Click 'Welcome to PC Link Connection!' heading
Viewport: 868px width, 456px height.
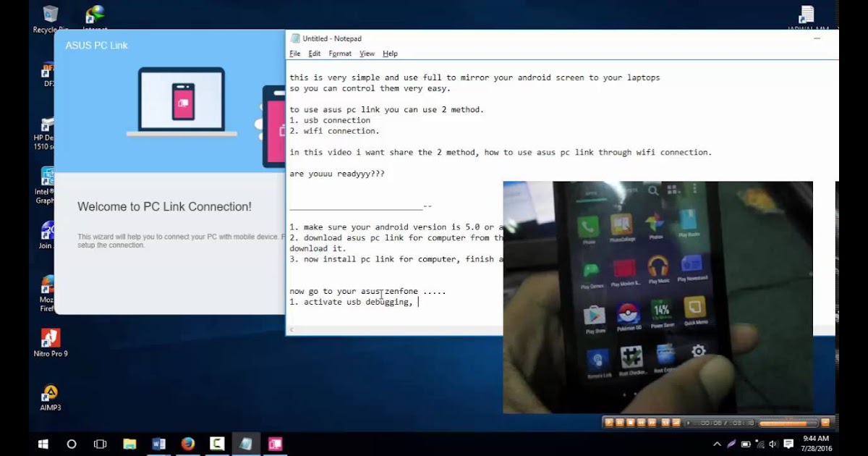(x=164, y=206)
